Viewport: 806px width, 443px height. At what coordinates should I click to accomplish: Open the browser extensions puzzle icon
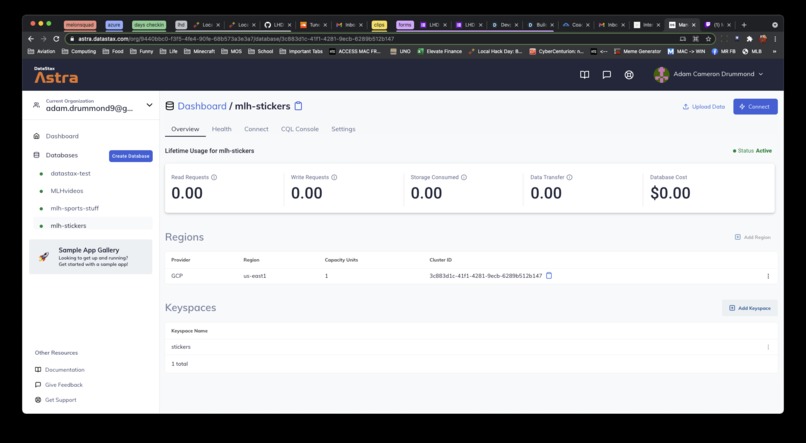coord(749,39)
